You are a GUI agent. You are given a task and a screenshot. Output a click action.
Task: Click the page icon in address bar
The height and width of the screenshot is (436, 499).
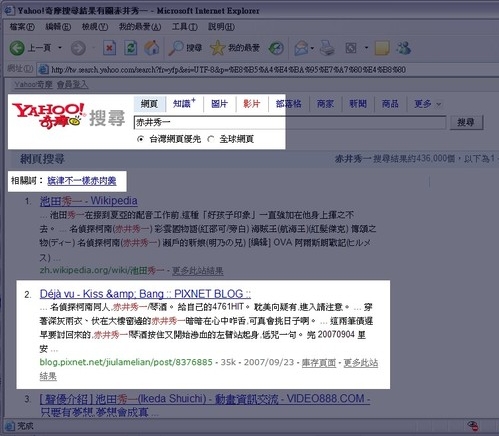tap(43, 70)
